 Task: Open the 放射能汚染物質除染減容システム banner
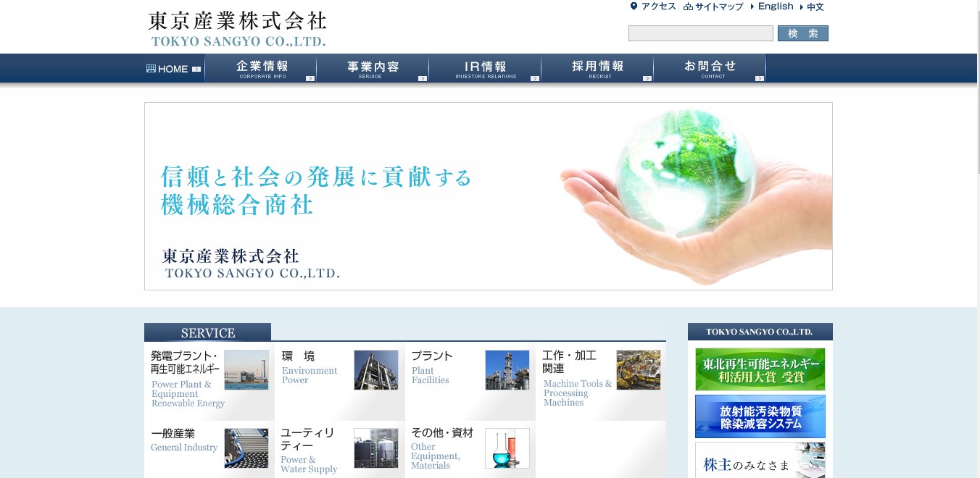[760, 416]
